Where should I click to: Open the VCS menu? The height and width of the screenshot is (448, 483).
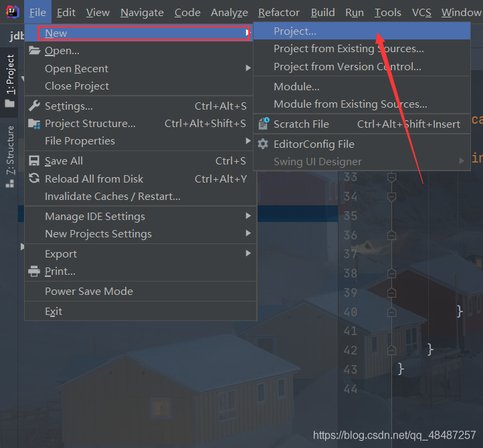click(x=421, y=12)
